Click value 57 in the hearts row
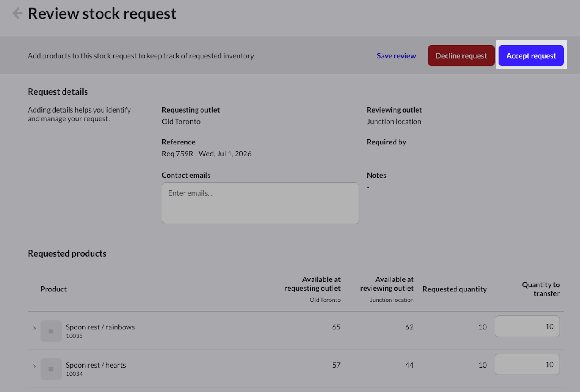Image resolution: width=580 pixels, height=392 pixels. click(336, 365)
